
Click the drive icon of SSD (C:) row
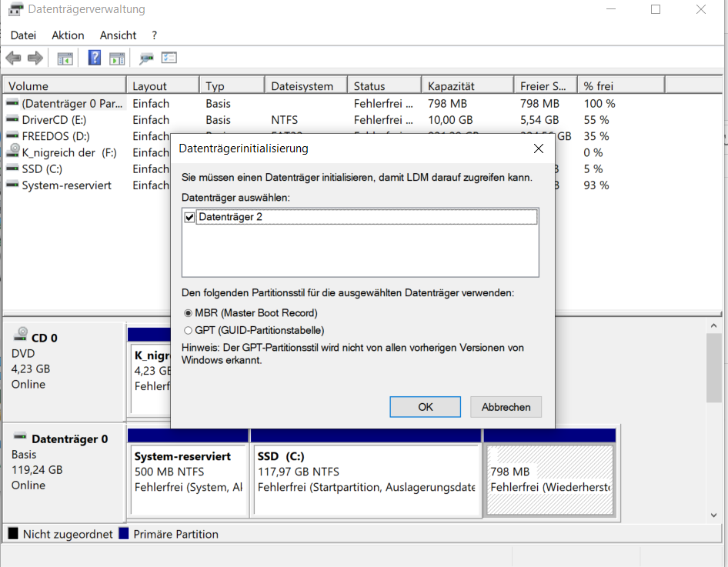pos(12,168)
